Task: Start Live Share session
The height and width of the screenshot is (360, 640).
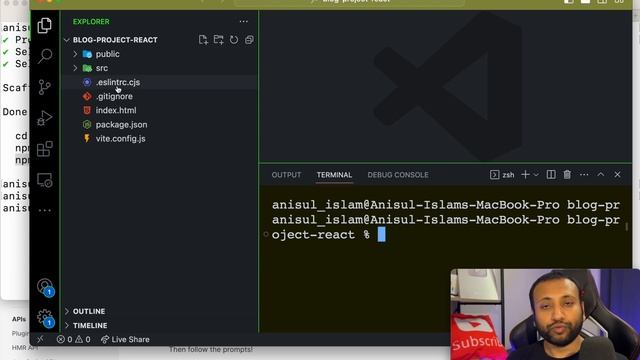Action: point(125,339)
